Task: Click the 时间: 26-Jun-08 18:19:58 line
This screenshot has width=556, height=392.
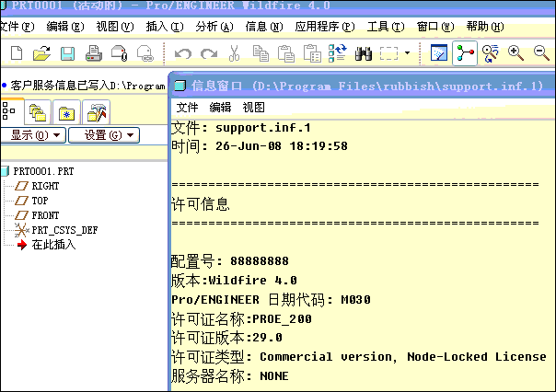Action: (x=260, y=146)
